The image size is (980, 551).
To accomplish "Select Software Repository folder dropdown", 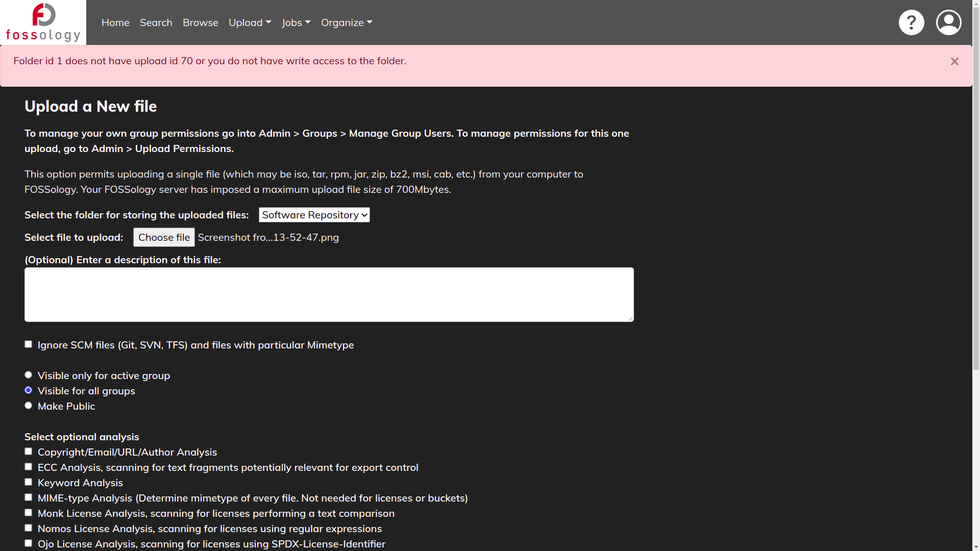I will (x=314, y=215).
